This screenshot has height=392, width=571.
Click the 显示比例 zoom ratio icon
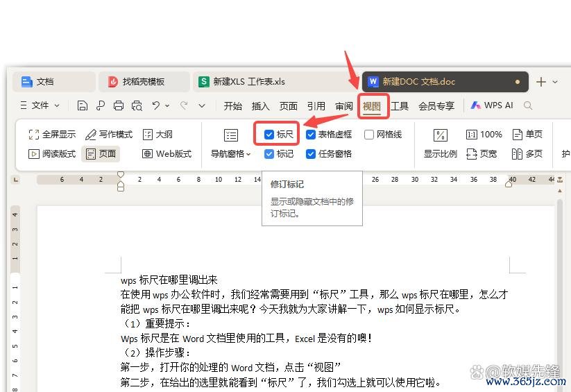point(441,135)
